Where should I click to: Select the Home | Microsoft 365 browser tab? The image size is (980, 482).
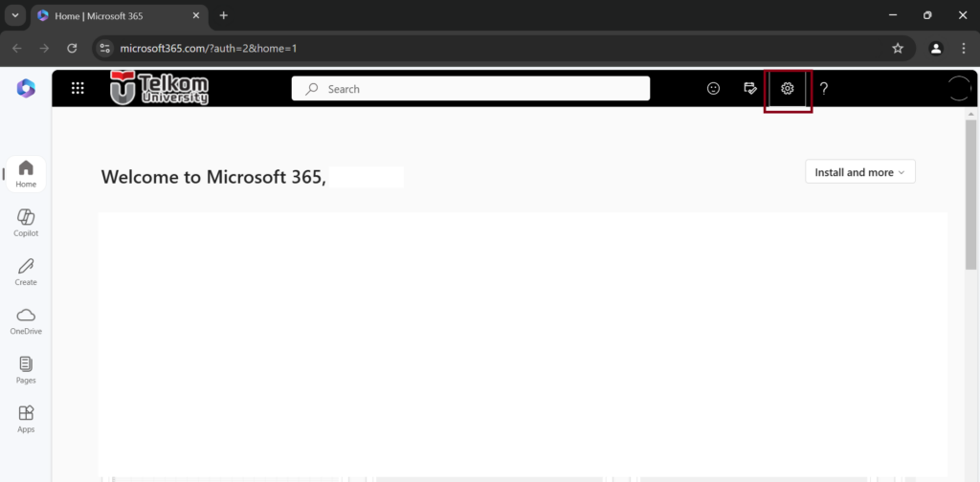[115, 15]
